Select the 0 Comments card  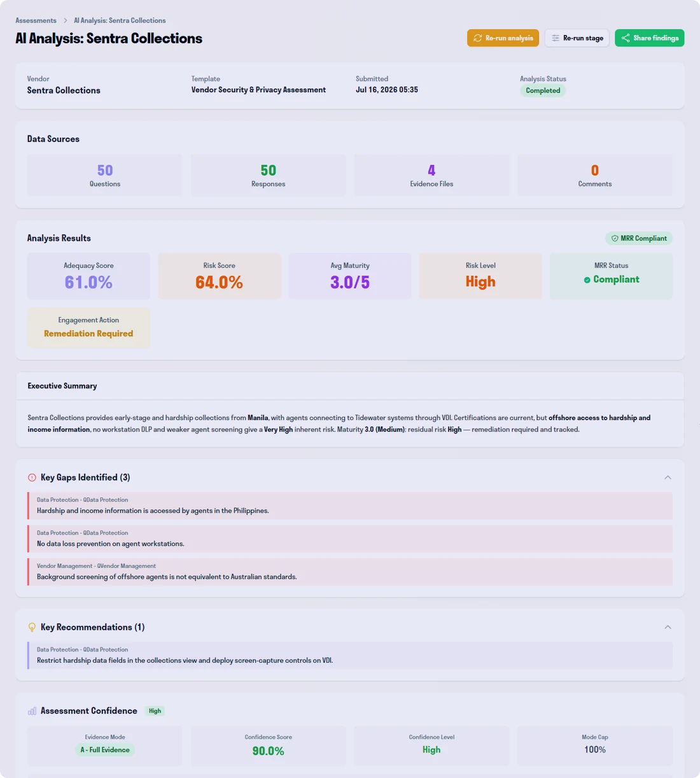click(x=595, y=175)
